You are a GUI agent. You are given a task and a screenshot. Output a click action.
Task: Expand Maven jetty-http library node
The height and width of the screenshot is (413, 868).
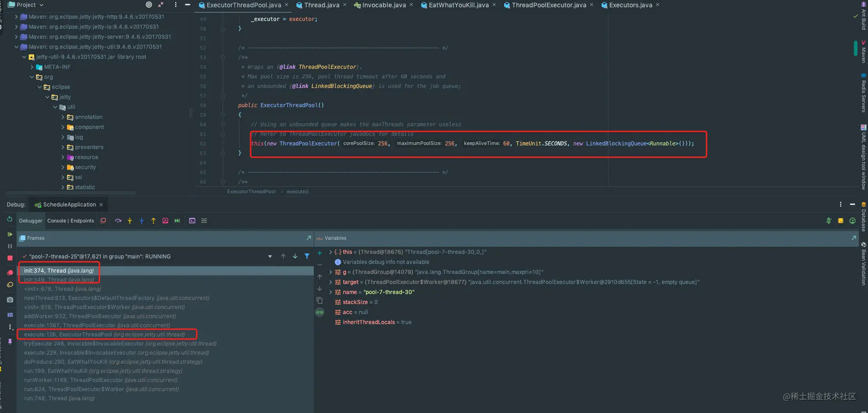tap(16, 17)
